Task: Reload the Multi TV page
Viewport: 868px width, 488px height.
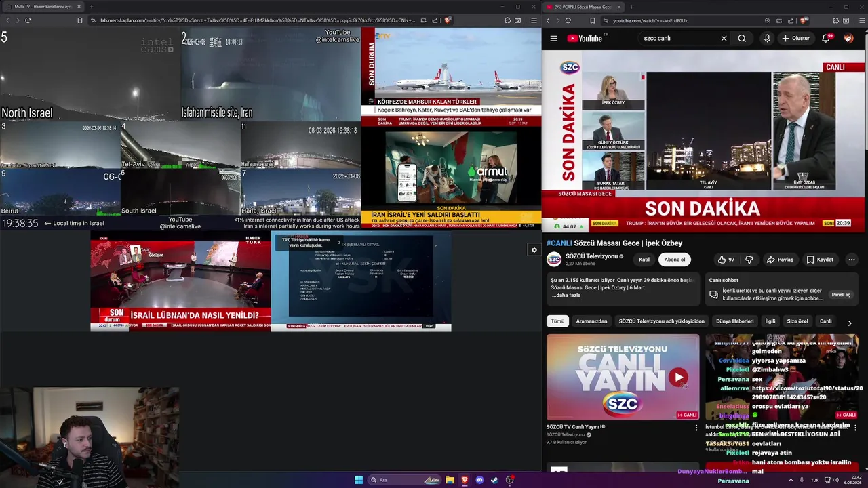Action: point(28,20)
